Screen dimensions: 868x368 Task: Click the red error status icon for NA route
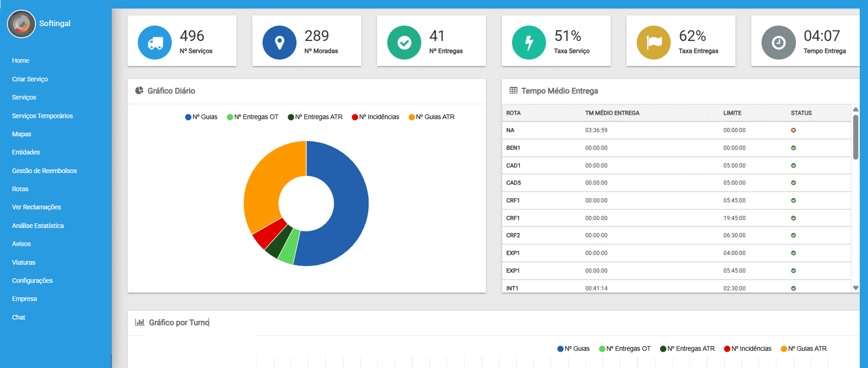[793, 130]
